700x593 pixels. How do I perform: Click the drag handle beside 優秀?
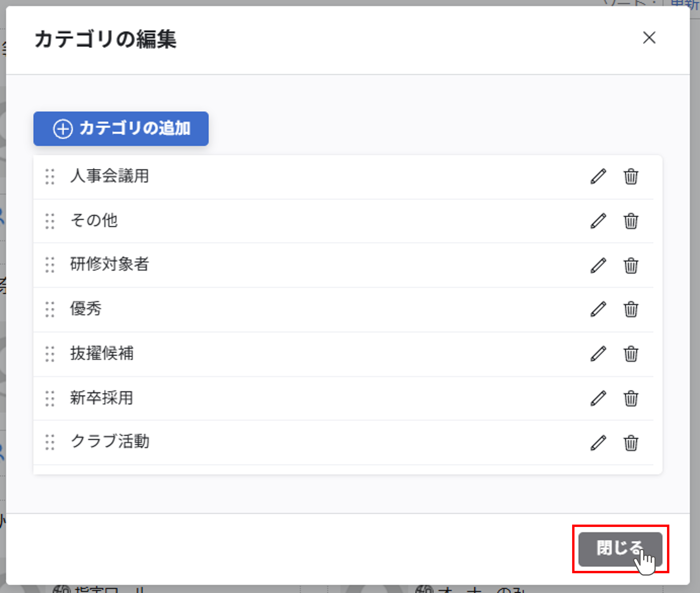tap(50, 309)
